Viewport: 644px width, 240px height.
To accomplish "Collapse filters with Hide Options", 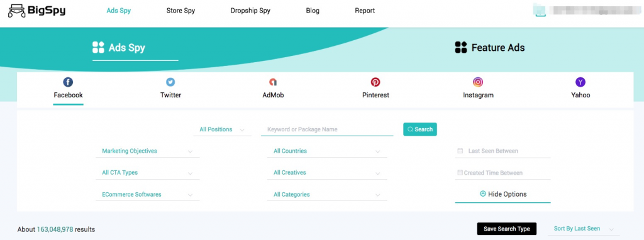I will [502, 195].
